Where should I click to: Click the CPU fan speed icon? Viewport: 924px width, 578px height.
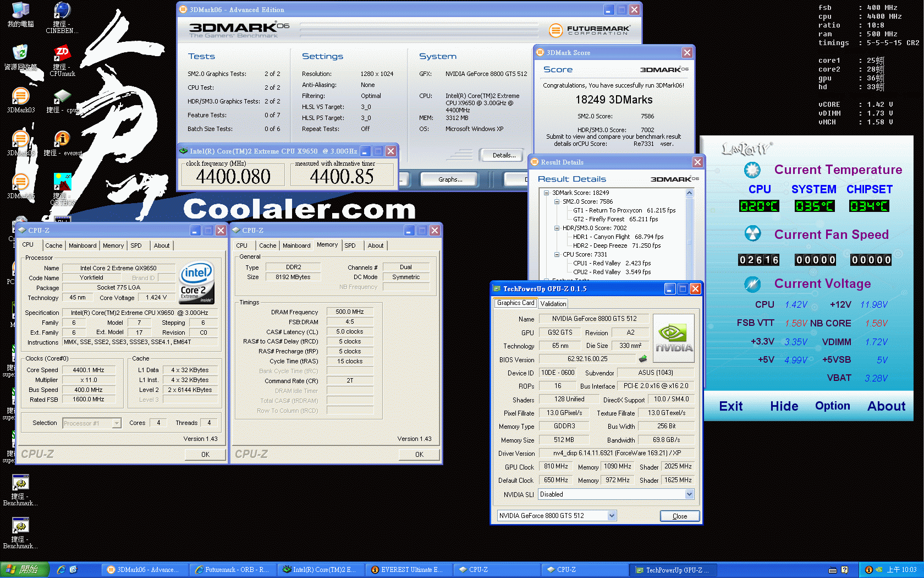(752, 234)
